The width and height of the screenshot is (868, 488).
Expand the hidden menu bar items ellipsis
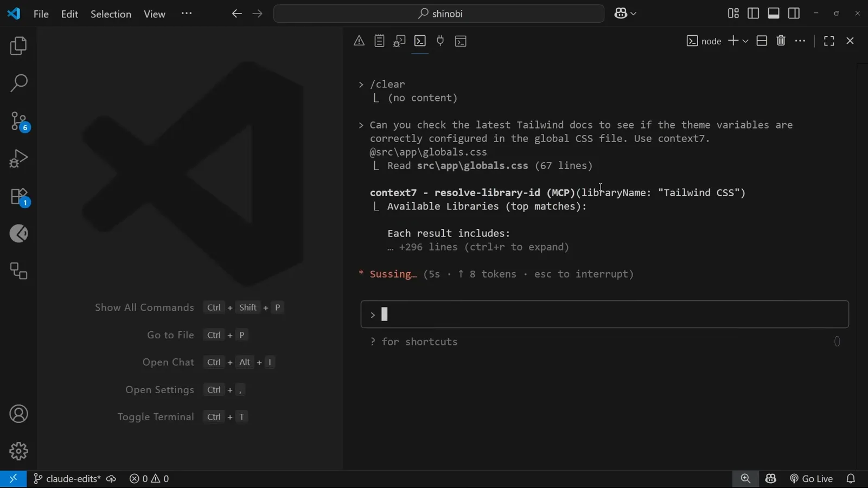(187, 14)
